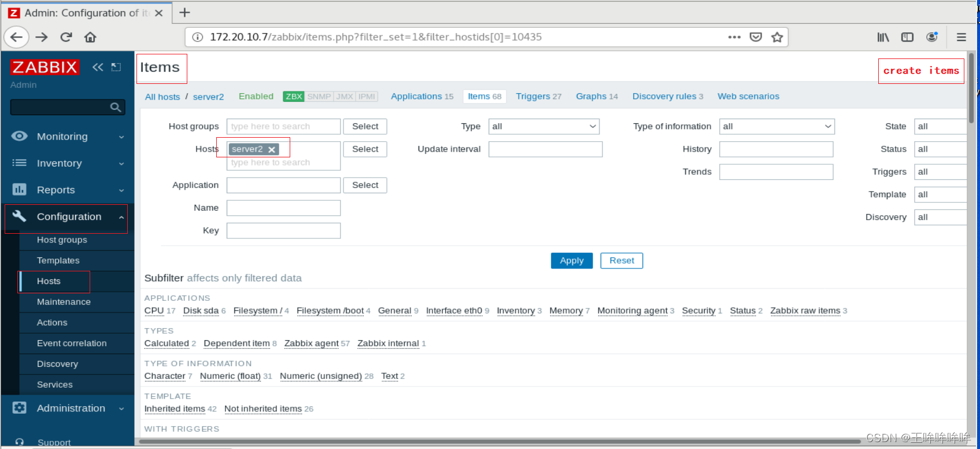Open the Firefox account icon
This screenshot has width=980, height=449.
[931, 37]
